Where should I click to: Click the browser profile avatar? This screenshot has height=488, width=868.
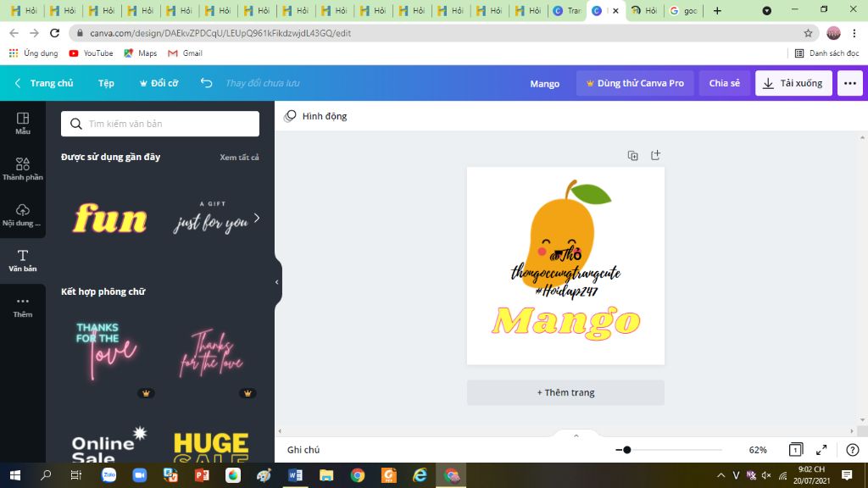(x=833, y=33)
